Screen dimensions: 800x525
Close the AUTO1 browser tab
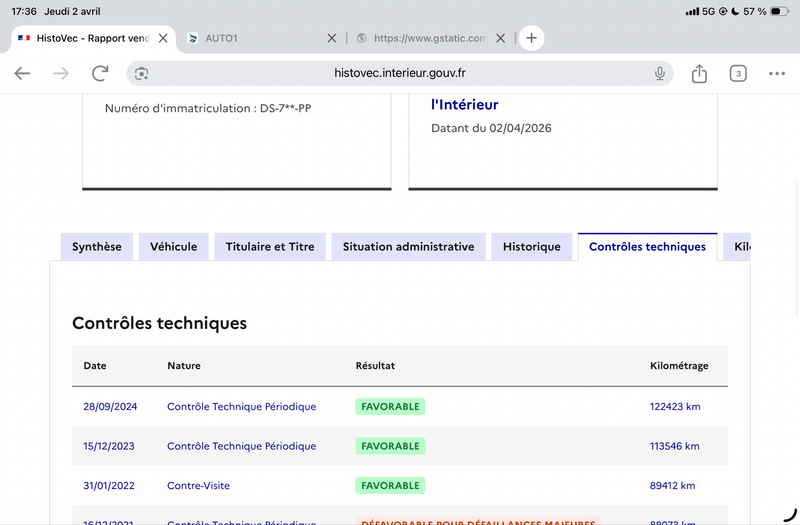pyautogui.click(x=332, y=38)
